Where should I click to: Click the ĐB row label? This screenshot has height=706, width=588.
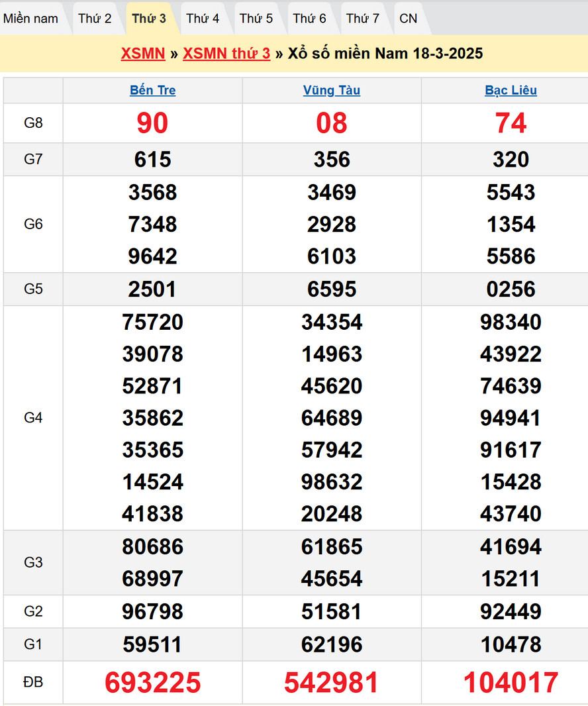33,682
